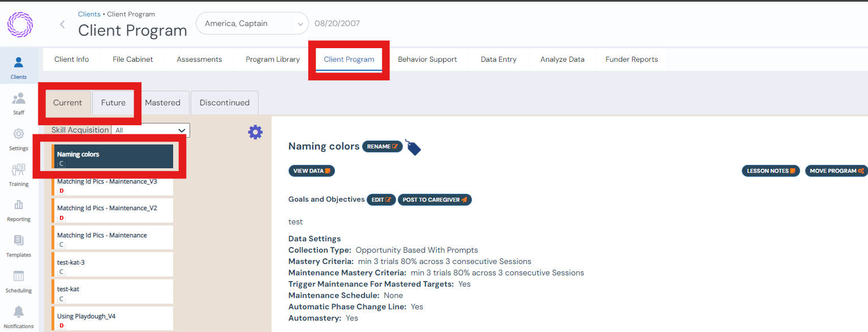The width and height of the screenshot is (868, 332).
Task: Click the blue tag icon beside Naming colors
Action: pyautogui.click(x=413, y=148)
